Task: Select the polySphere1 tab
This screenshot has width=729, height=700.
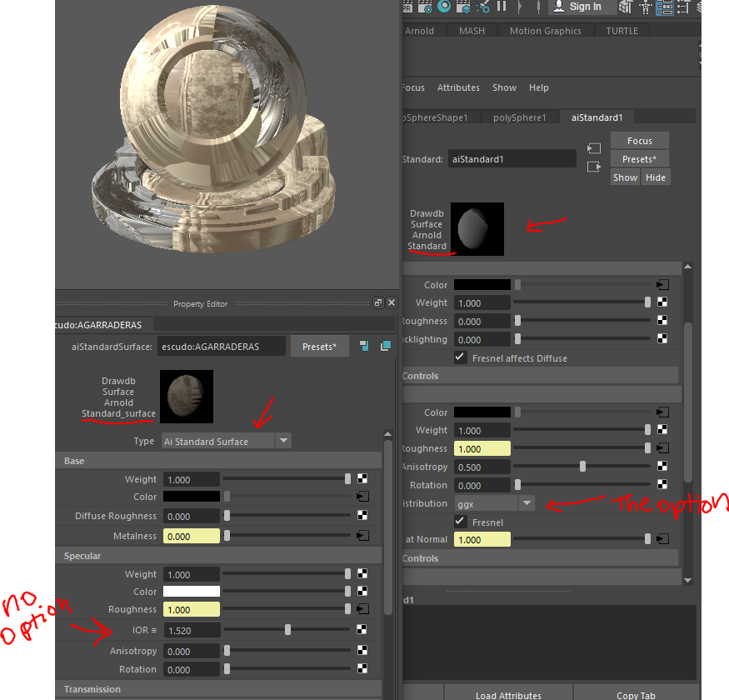Action: pos(520,117)
